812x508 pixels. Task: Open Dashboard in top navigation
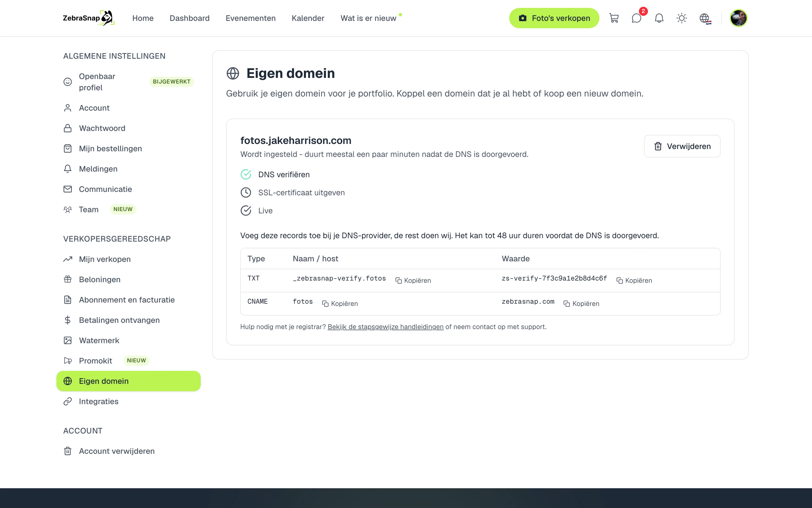coord(189,18)
